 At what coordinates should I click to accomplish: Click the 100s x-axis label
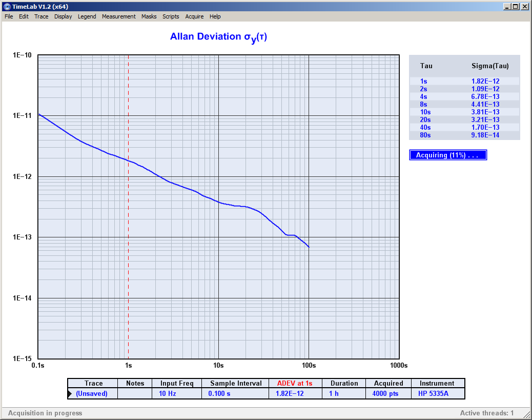(309, 365)
